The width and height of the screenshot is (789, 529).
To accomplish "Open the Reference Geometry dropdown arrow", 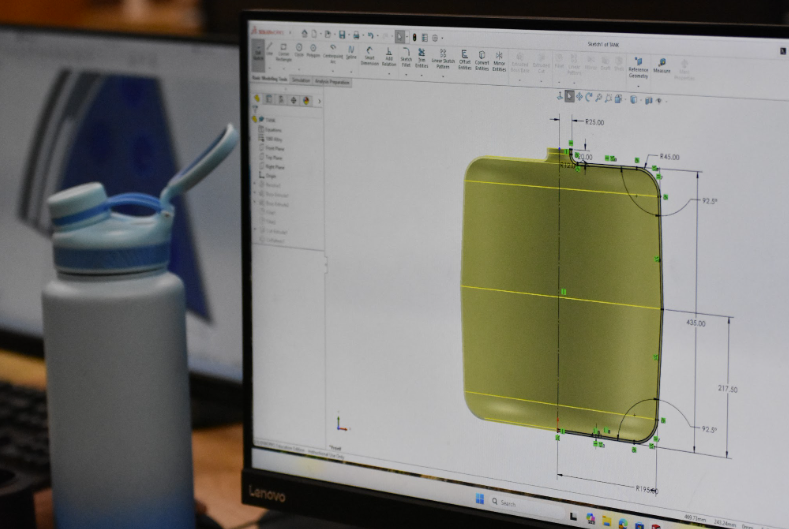I will [638, 86].
